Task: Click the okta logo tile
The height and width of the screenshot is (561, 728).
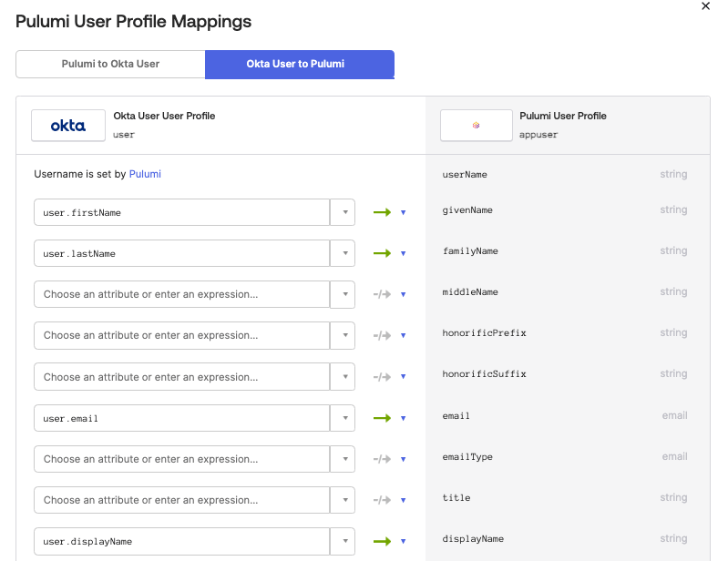Action: click(x=68, y=126)
